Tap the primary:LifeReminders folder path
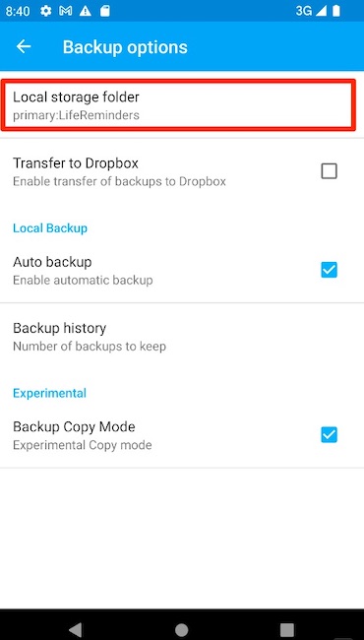 coord(76,115)
